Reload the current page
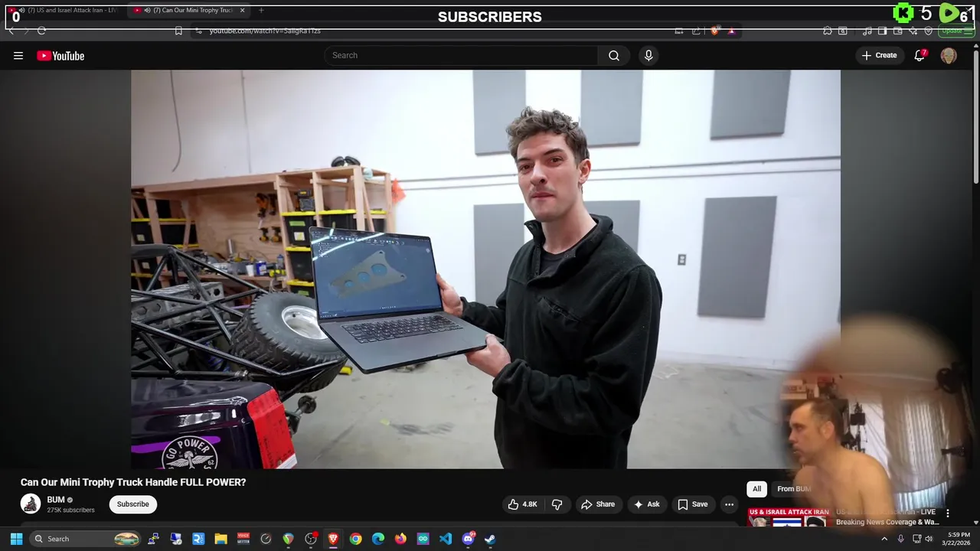The width and height of the screenshot is (980, 551). 41,31
